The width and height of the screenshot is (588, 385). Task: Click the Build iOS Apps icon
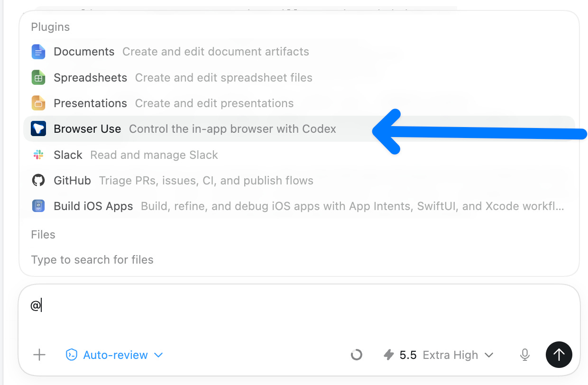pos(38,206)
